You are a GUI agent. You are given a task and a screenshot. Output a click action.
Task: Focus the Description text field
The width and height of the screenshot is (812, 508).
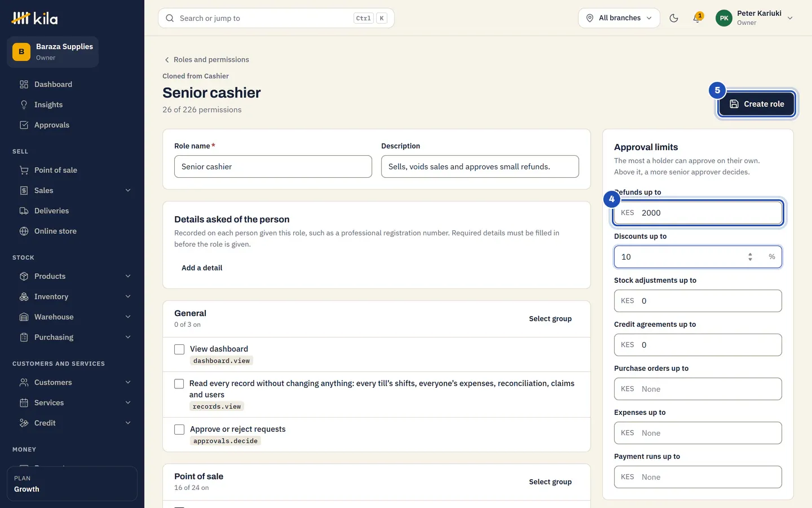[480, 167]
